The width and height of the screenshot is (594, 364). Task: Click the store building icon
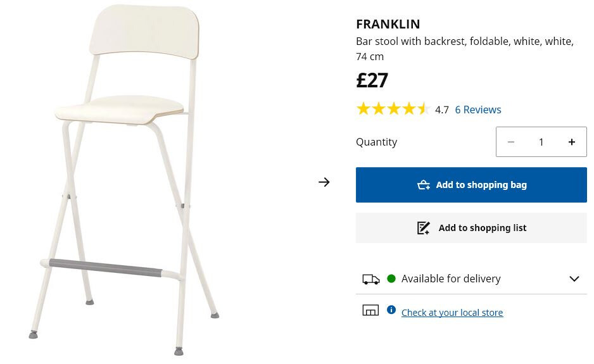tap(370, 310)
